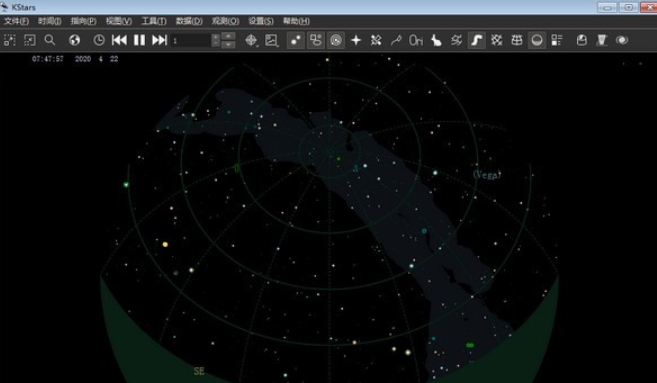Image resolution: width=657 pixels, height=383 pixels.
Task: Open Find Object magnifier tool
Action: click(x=50, y=40)
